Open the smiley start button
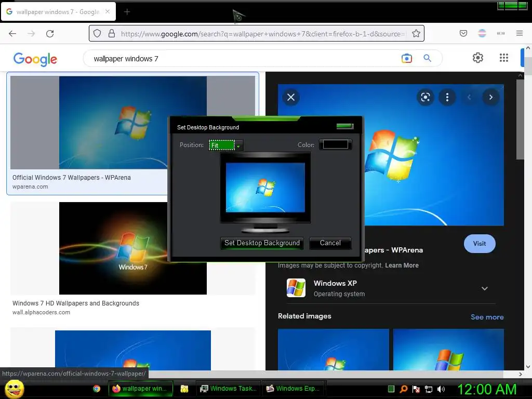The height and width of the screenshot is (399, 532). (x=14, y=389)
